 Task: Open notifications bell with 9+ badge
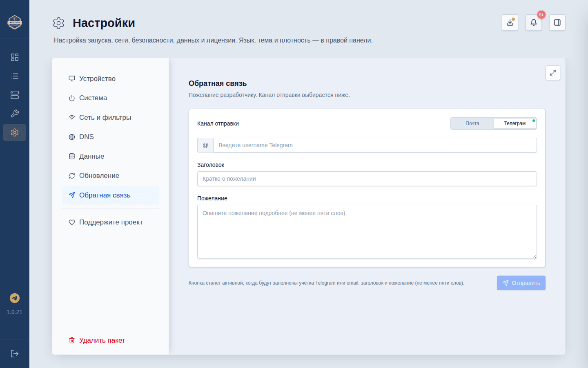click(534, 22)
